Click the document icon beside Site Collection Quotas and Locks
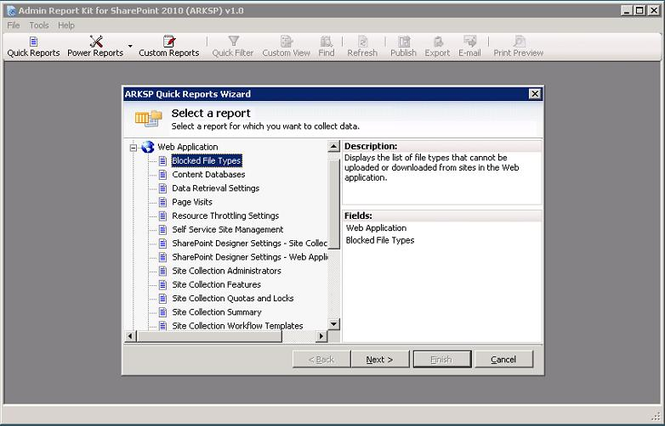 click(163, 298)
